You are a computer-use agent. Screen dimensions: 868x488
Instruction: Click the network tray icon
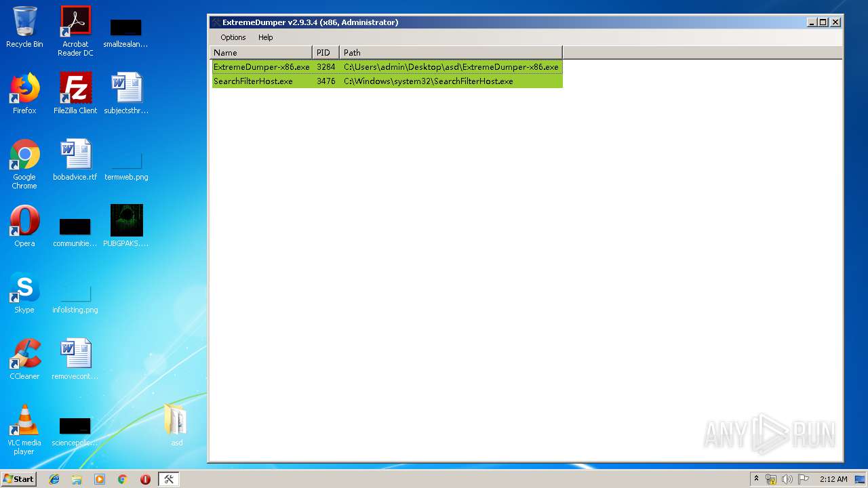pos(771,479)
